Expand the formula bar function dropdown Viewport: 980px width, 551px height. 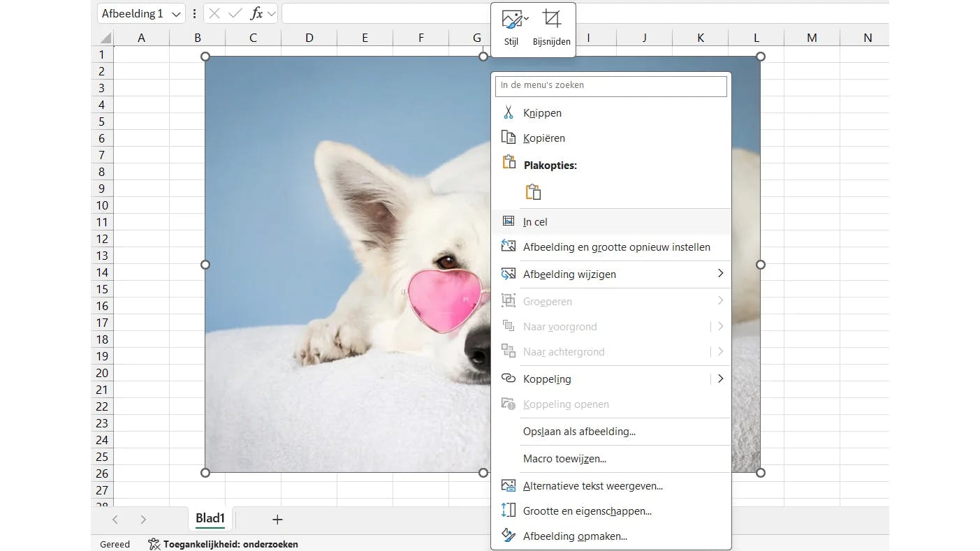[271, 14]
